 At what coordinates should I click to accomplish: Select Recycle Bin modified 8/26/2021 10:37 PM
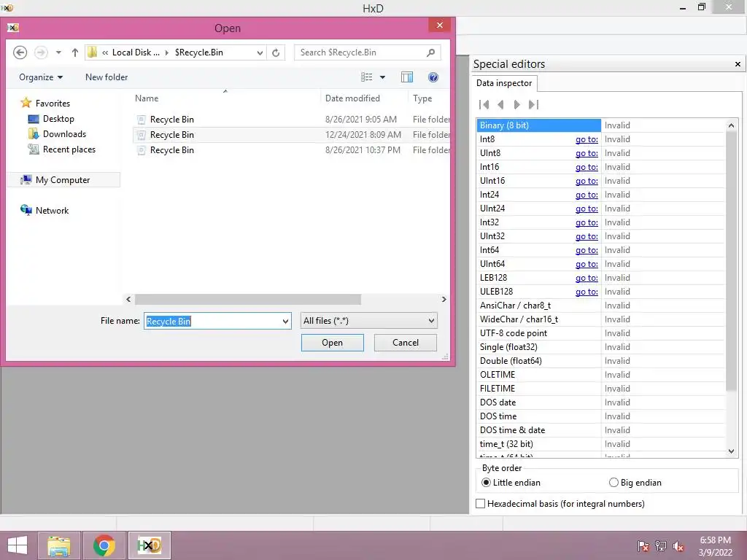click(292, 150)
